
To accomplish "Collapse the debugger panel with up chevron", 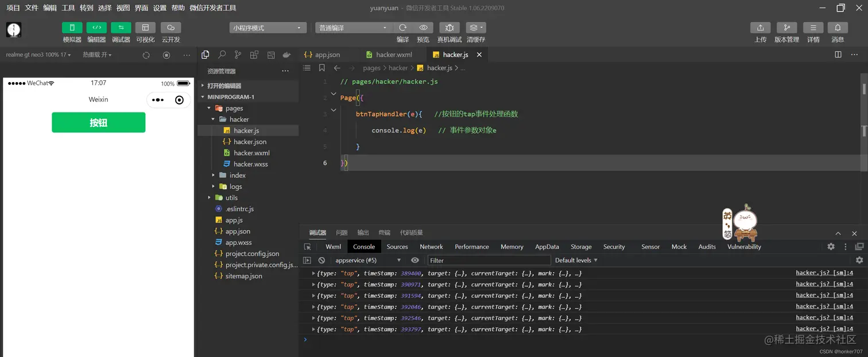I will pyautogui.click(x=838, y=233).
